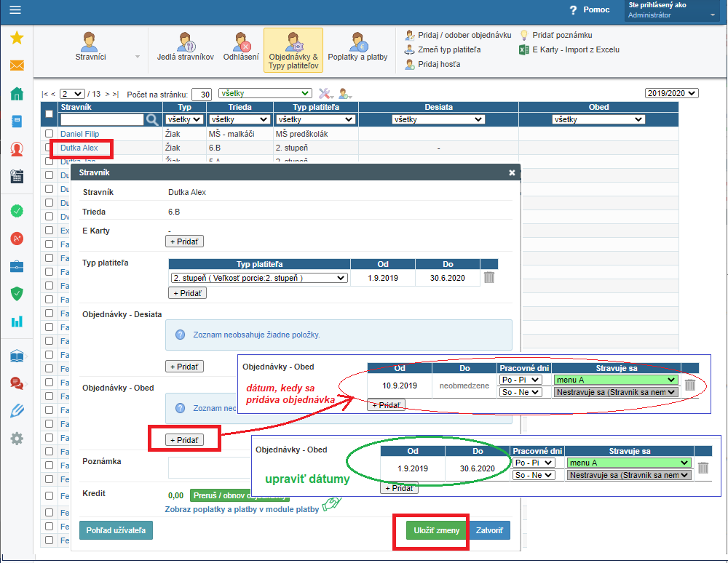Open the envelope messages icon in sidebar
Viewport: 728px width, 563px height.
point(16,66)
